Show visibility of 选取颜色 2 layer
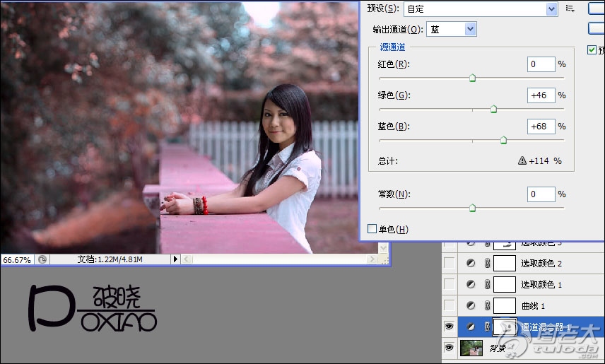The width and height of the screenshot is (605, 364). tap(450, 263)
